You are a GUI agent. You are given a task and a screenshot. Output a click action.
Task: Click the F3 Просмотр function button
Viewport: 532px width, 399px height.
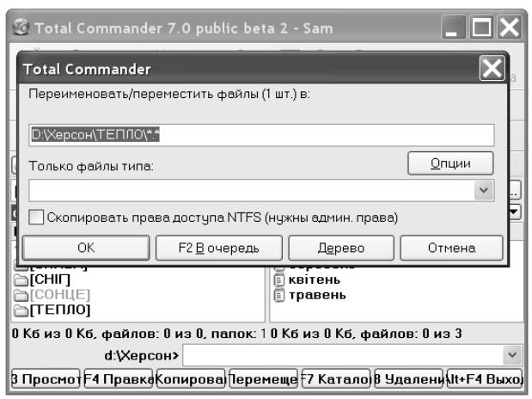tap(46, 379)
